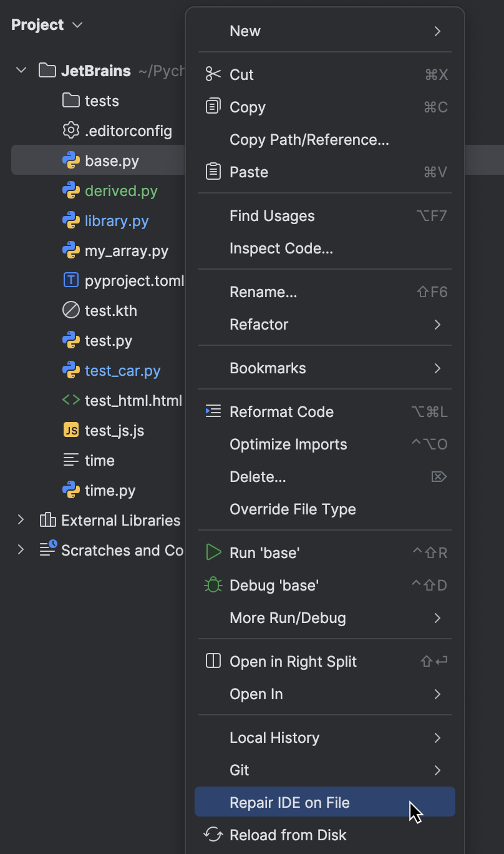Screen dimensions: 504x854
Task: Click the Python icon next to library.py
Action: (x=70, y=220)
